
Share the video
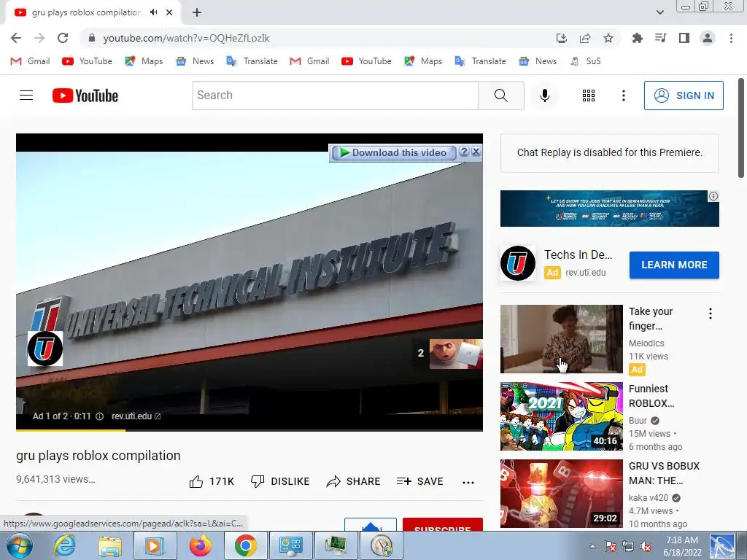click(353, 481)
